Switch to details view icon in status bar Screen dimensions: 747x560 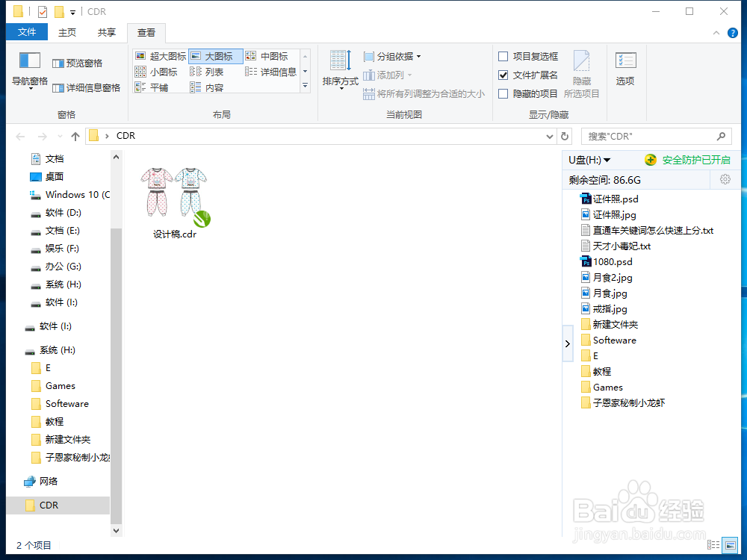(x=713, y=545)
